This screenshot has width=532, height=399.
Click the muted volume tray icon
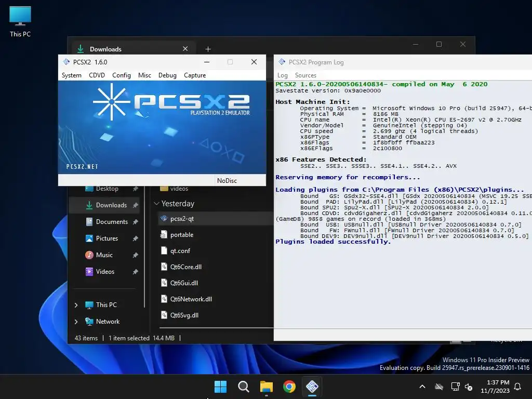coord(469,387)
